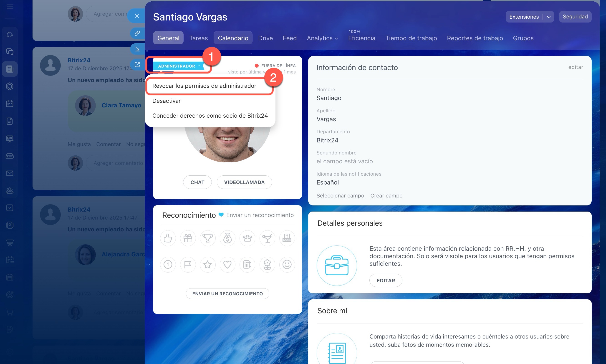
Task: Choose the gift box recognition icon
Action: (188, 238)
